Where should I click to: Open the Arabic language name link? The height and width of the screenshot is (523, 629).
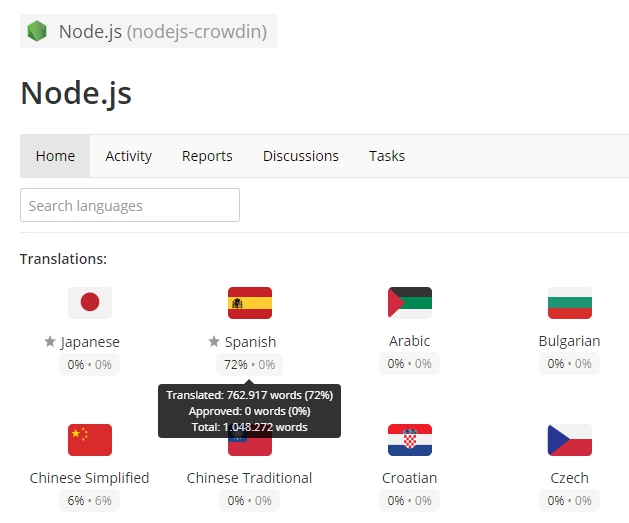[x=410, y=341]
